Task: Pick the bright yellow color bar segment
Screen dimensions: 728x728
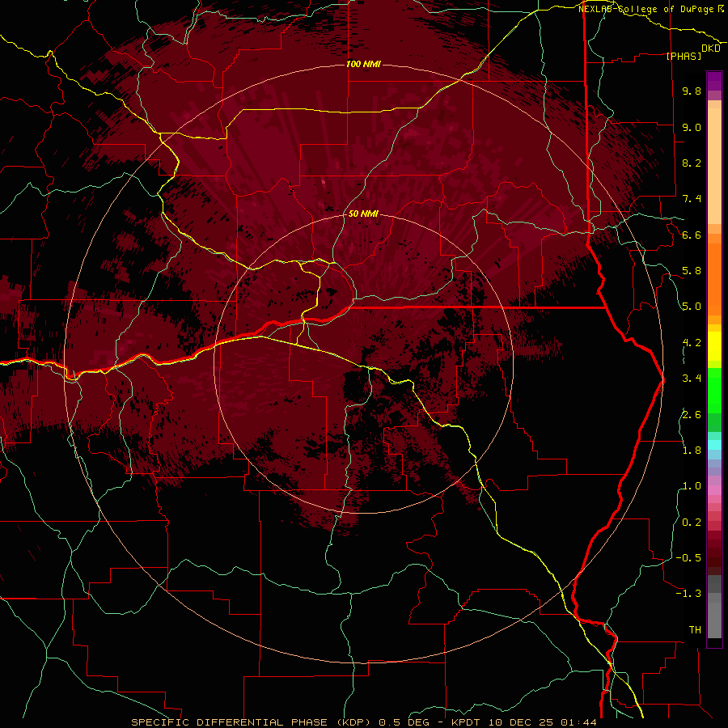Action: tap(714, 346)
